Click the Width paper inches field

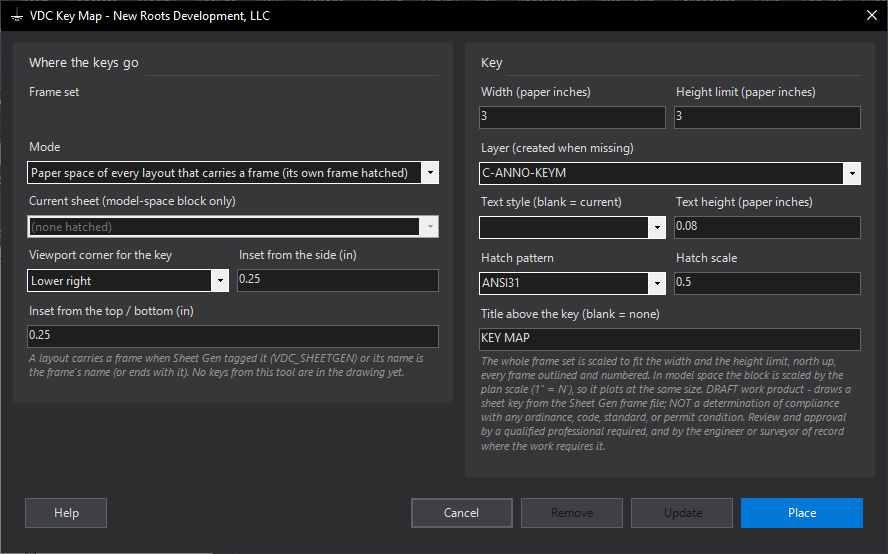[572, 117]
